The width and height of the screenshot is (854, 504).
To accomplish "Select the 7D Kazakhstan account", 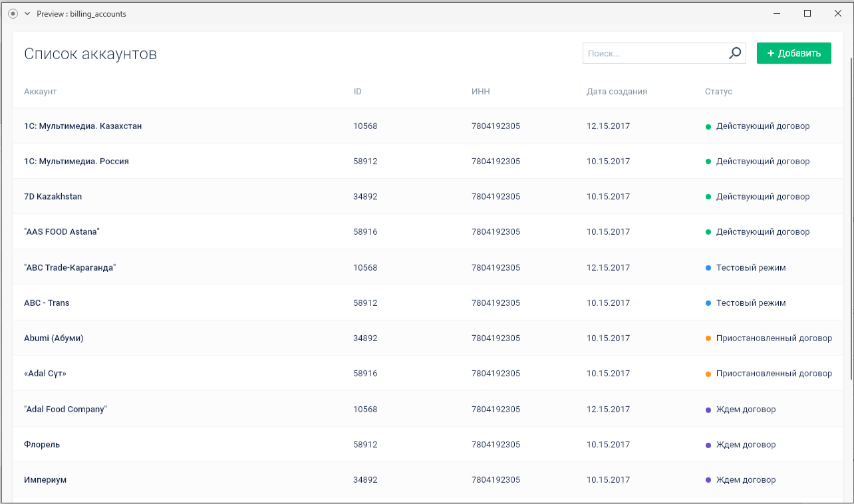I will (53, 196).
